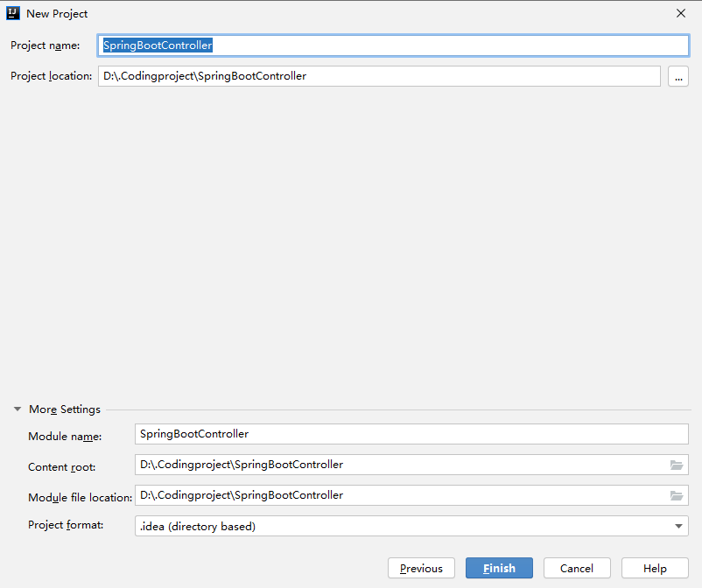Click the 'Module name:' label
The height and width of the screenshot is (588, 702).
pos(65,437)
